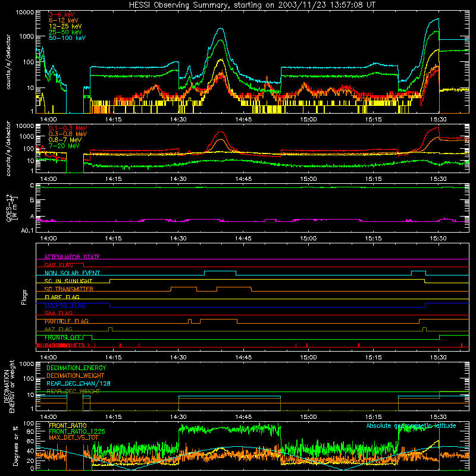The width and height of the screenshot is (476, 476).
Task: Select the green 25-50 keV legend label
Action: pos(65,32)
